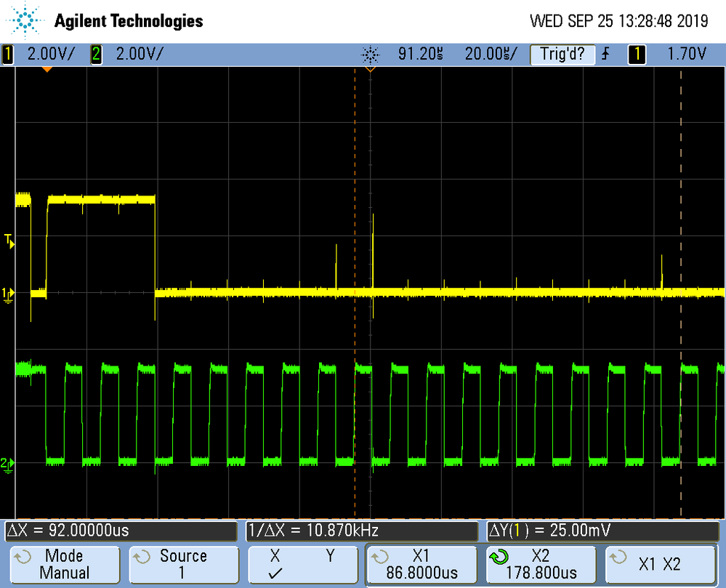The image size is (726, 588).
Task: Select the Y cursor axis option
Action: click(x=330, y=556)
